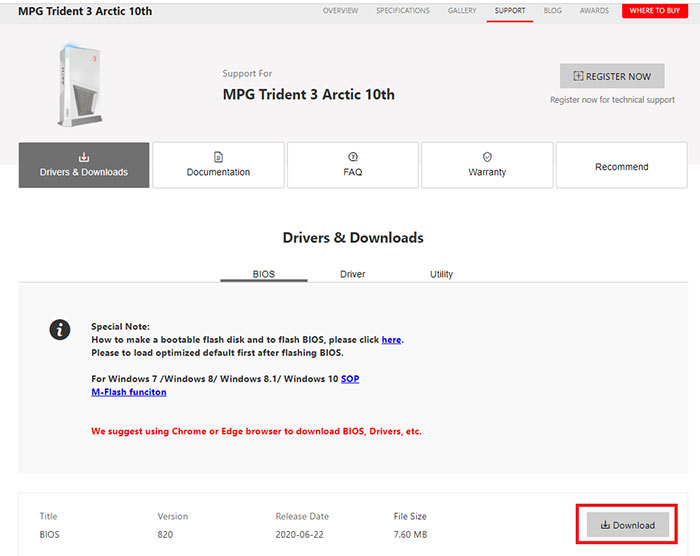Select the Drivers & Downloads tile

[84, 165]
